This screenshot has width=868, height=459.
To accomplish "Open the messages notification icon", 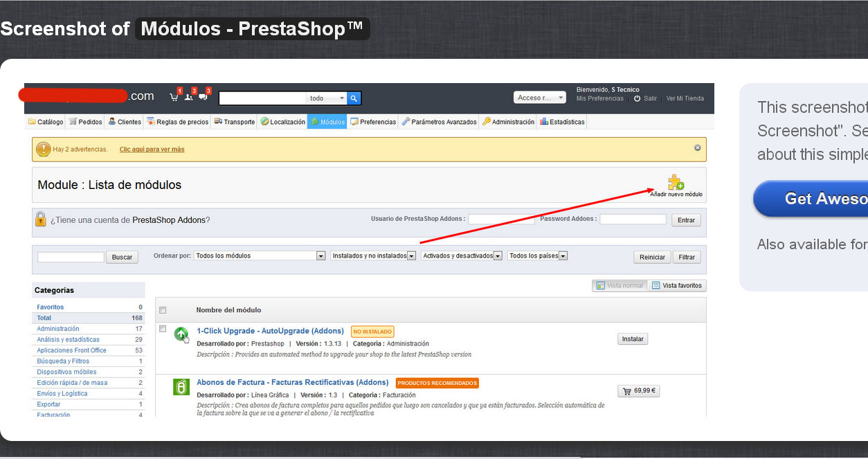I will coord(203,97).
